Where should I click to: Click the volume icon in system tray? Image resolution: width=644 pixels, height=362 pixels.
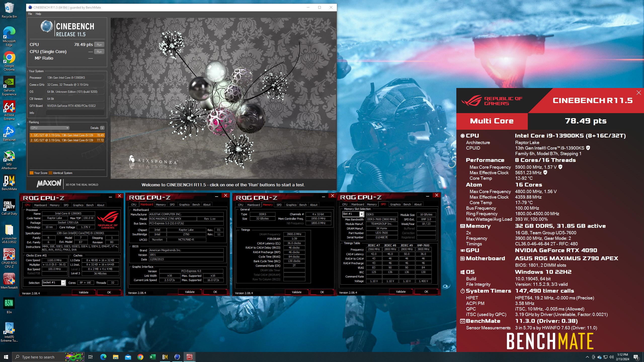click(612, 357)
